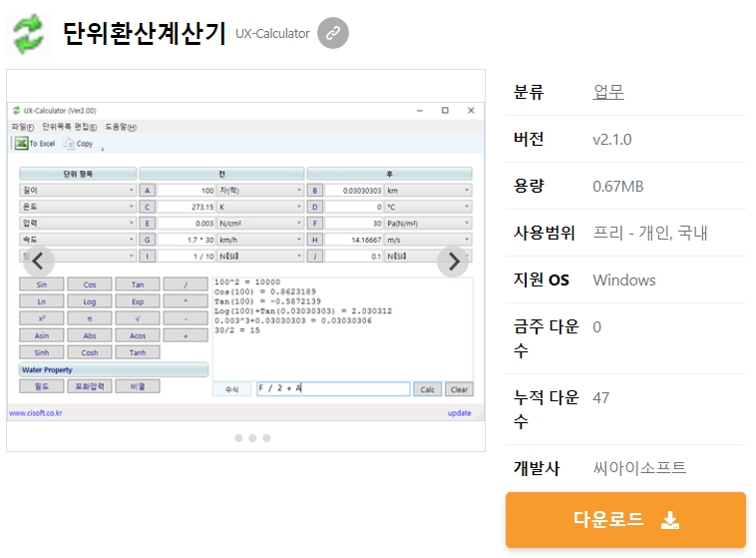
Task: Click the green arrows app logo icon
Action: click(29, 34)
